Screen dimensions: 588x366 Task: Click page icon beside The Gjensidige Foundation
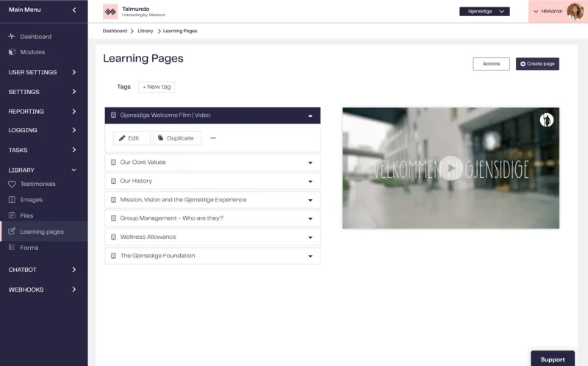click(x=113, y=256)
